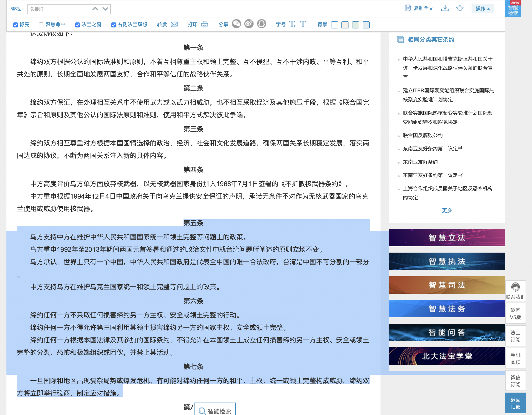532x415 pixels.
Task: Increase font size T+ icon
Action: [x=292, y=24]
